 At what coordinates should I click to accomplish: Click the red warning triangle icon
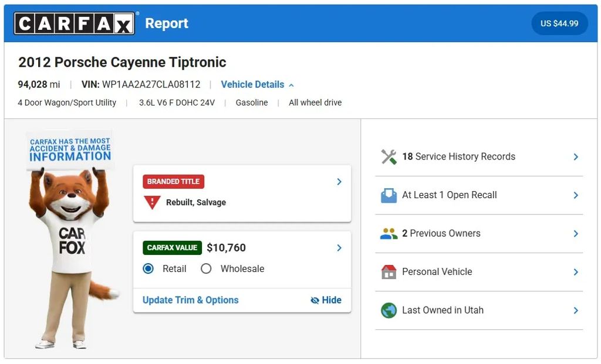152,202
